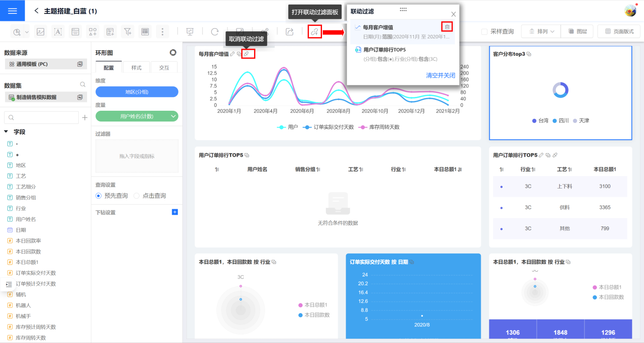Select the 预先查询 radio option

99,196
